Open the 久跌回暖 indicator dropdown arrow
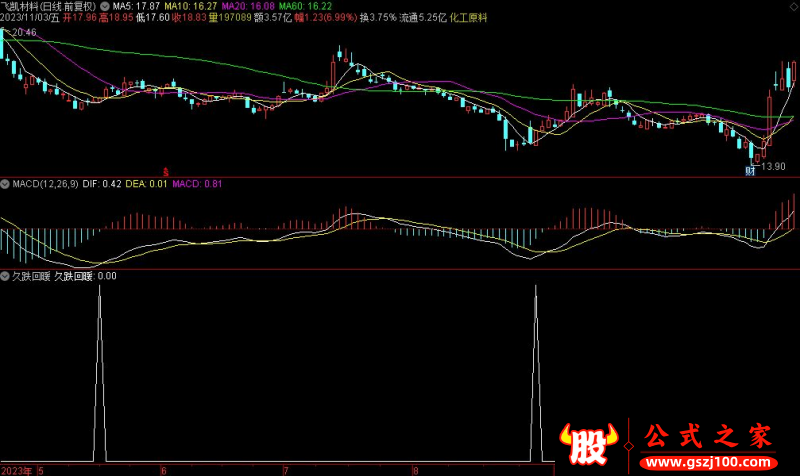 click(x=5, y=277)
